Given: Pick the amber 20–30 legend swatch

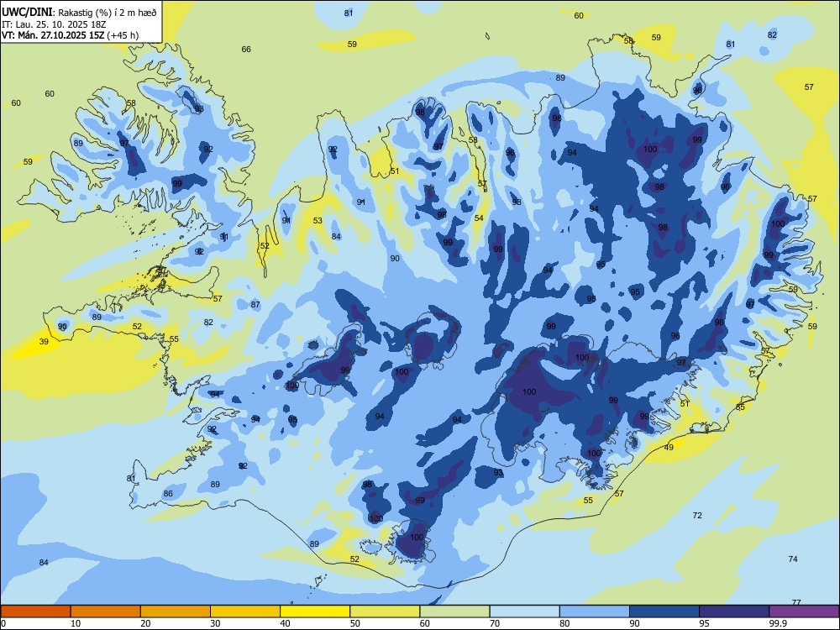Looking at the screenshot, I should click(176, 612).
